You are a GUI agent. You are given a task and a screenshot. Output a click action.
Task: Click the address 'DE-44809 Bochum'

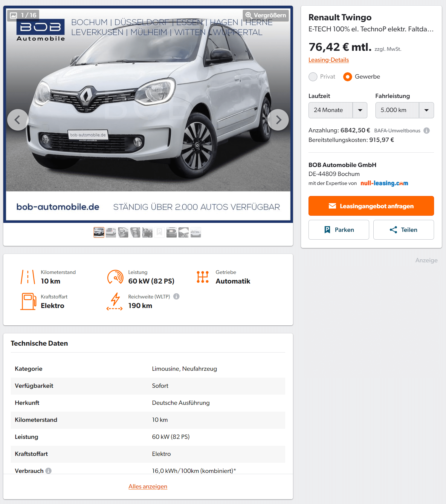(x=334, y=174)
